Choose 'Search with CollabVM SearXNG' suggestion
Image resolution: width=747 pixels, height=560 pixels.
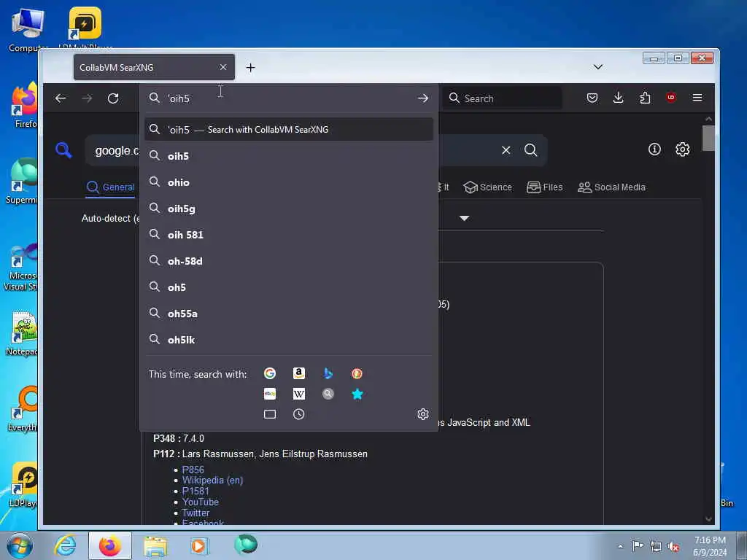[289, 130]
